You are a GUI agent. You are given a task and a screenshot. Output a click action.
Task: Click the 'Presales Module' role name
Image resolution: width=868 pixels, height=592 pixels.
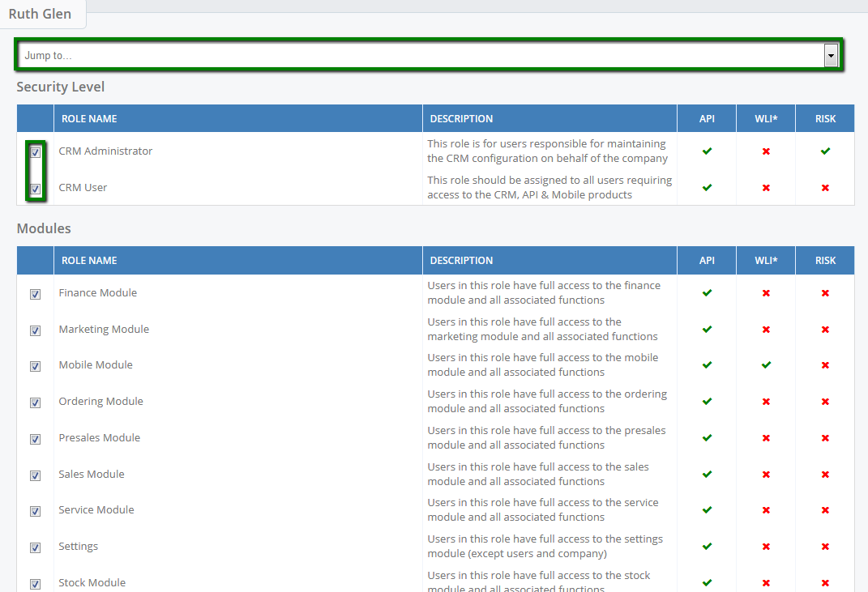(x=100, y=437)
